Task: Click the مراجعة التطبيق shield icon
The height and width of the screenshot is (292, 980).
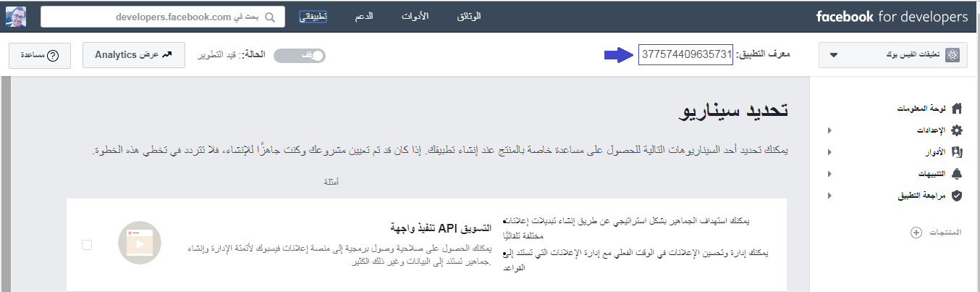Action: pyautogui.click(x=958, y=196)
